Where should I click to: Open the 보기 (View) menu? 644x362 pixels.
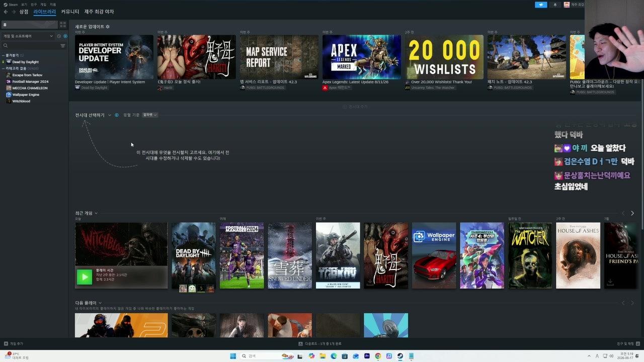[24, 5]
